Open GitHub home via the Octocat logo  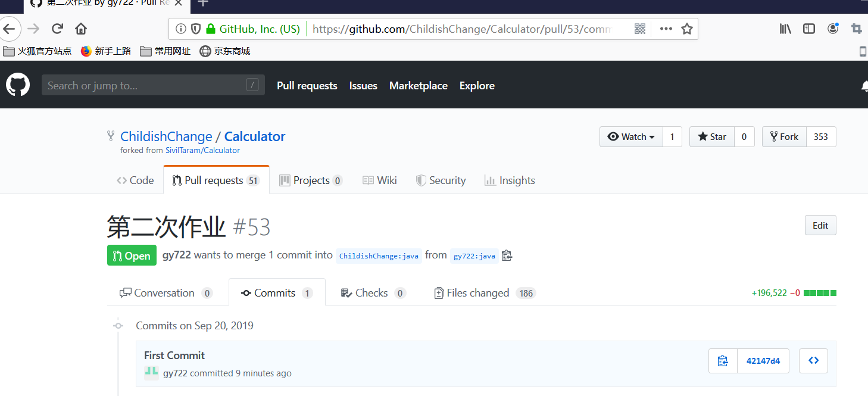click(17, 85)
